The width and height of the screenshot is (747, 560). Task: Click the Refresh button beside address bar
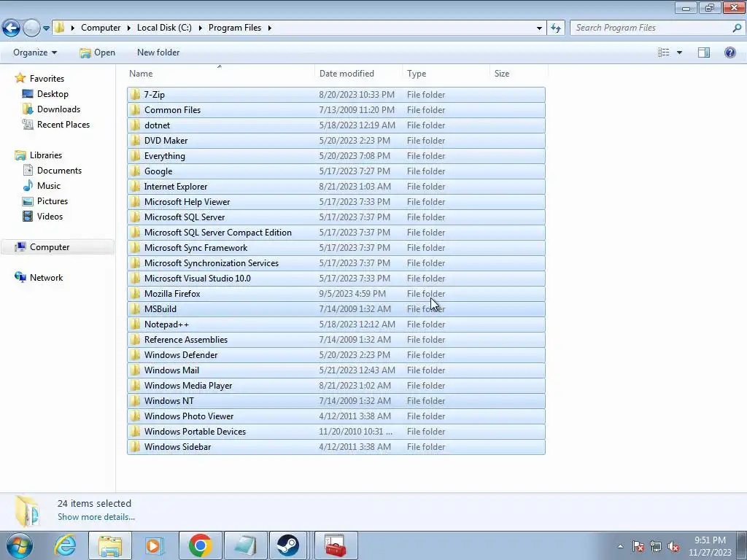pyautogui.click(x=555, y=28)
